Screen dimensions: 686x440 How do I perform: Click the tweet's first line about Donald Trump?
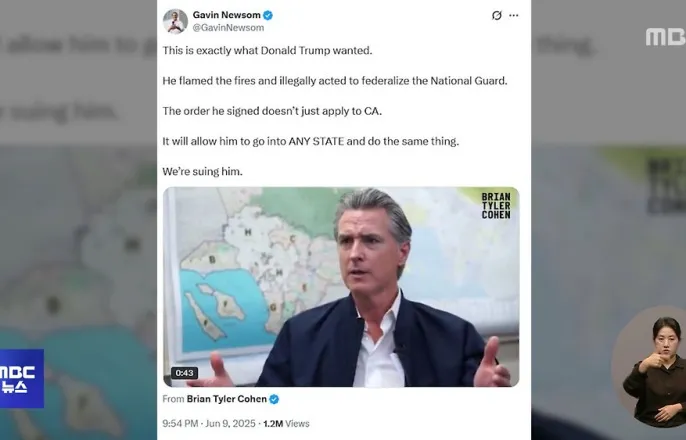pyautogui.click(x=267, y=50)
